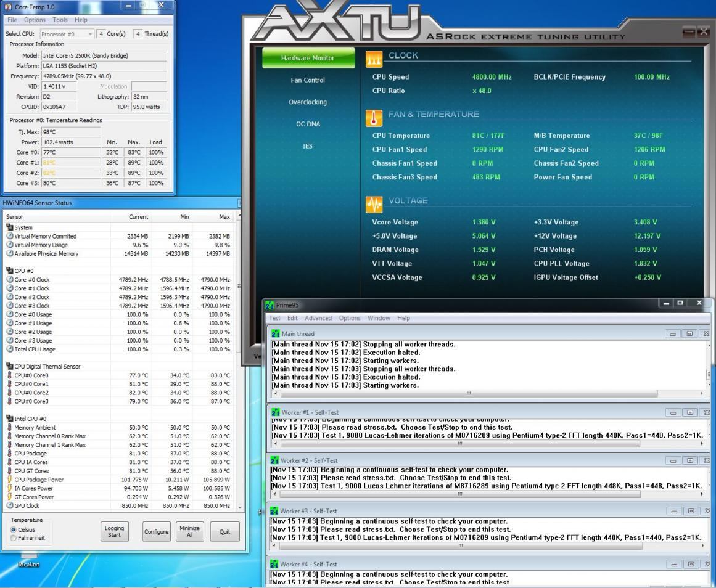Open Prime95 Options menu
This screenshot has height=588, width=716.
coord(350,318)
